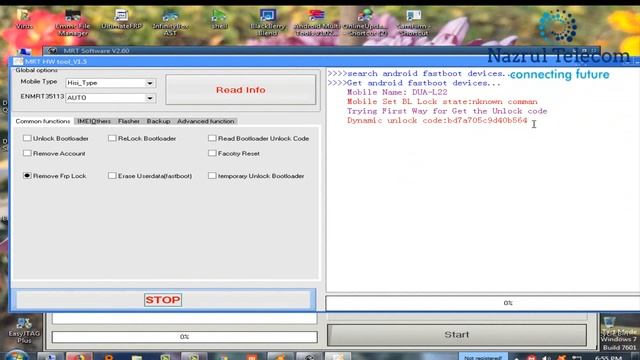
Task: Launch UltimateFRP desktop shortcut
Action: [121, 19]
